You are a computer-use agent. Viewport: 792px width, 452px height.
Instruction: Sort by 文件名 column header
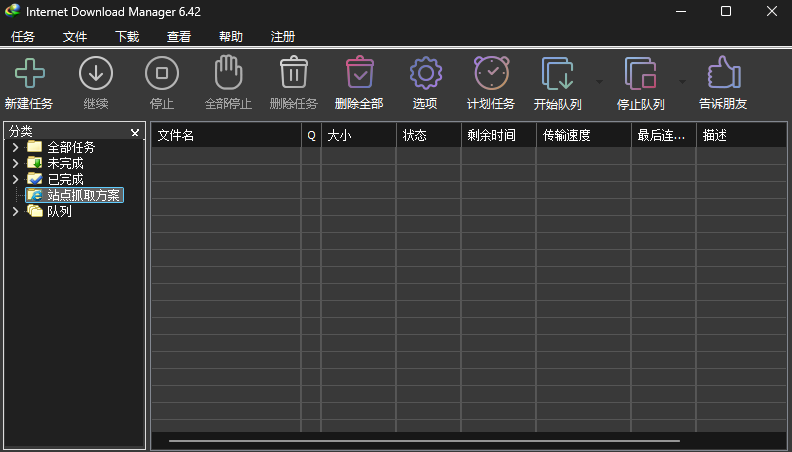coord(226,135)
